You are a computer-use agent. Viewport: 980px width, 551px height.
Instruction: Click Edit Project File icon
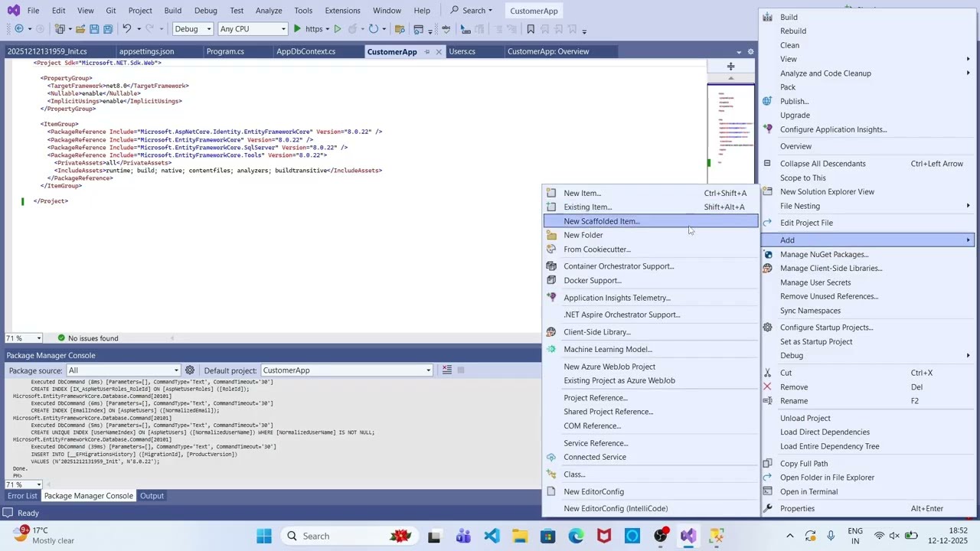point(767,223)
